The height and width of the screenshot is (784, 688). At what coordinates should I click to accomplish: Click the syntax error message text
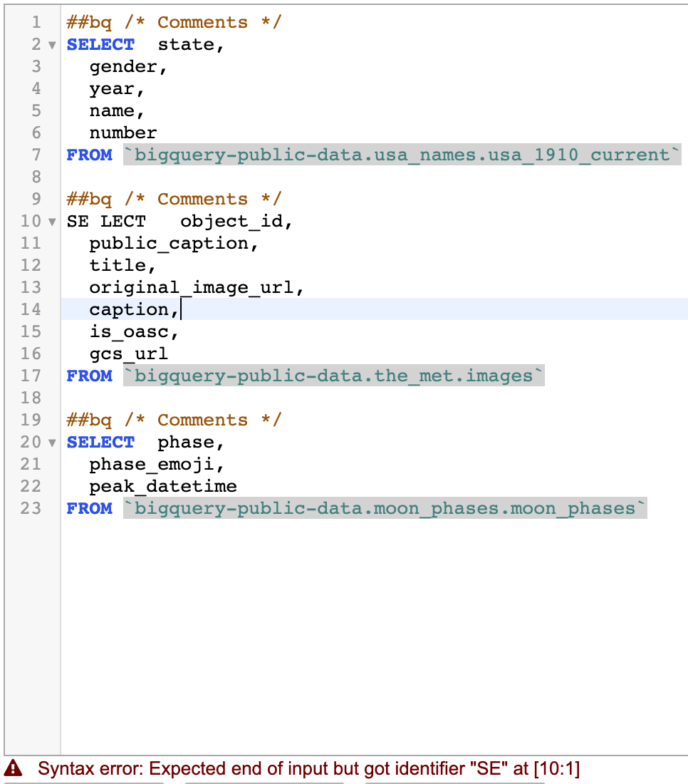309,768
